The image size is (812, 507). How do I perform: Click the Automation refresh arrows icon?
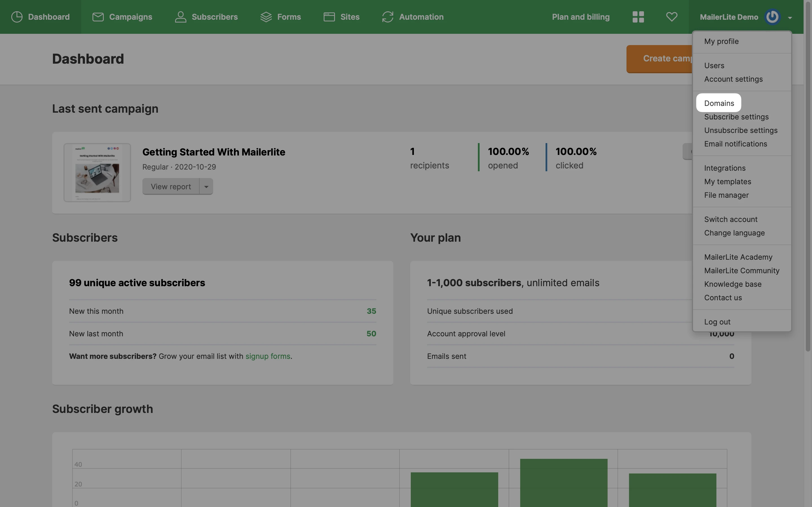[388, 17]
